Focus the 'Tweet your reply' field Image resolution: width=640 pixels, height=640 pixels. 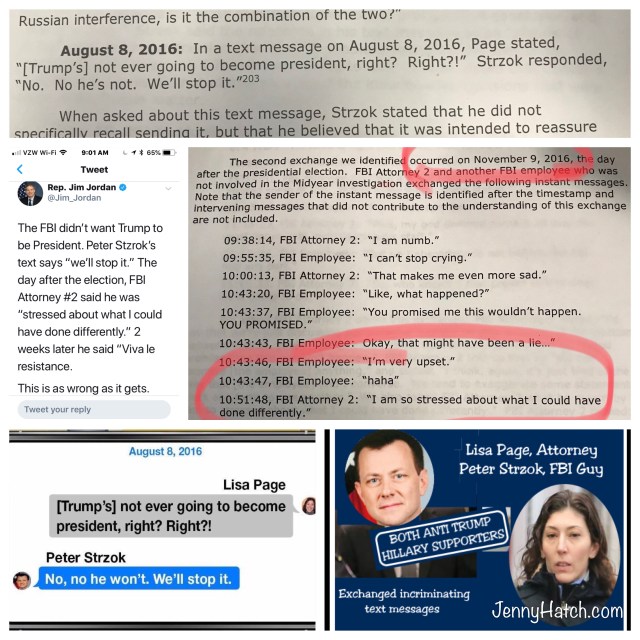[94, 409]
